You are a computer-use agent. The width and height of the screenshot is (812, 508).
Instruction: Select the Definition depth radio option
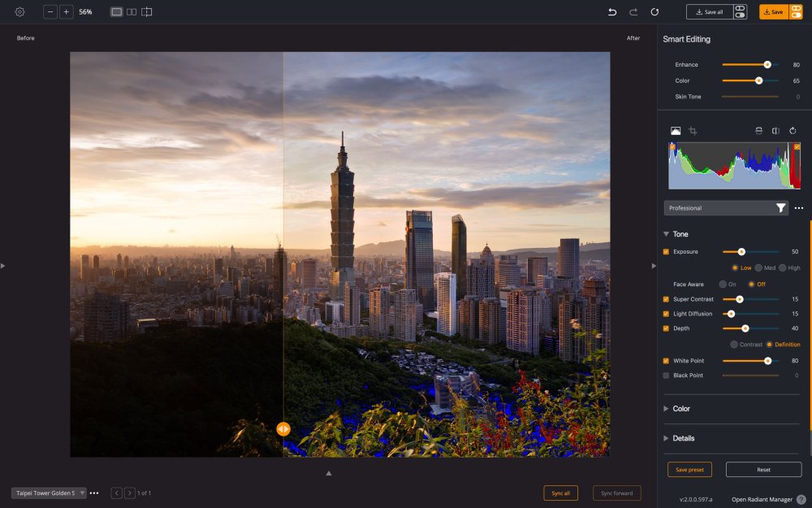tap(769, 344)
